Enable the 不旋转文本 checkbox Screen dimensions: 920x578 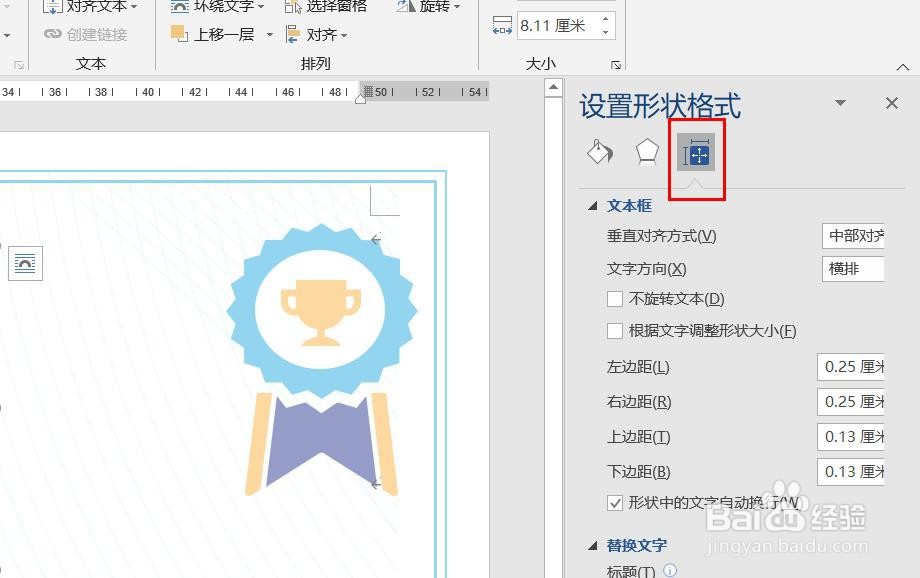[615, 298]
